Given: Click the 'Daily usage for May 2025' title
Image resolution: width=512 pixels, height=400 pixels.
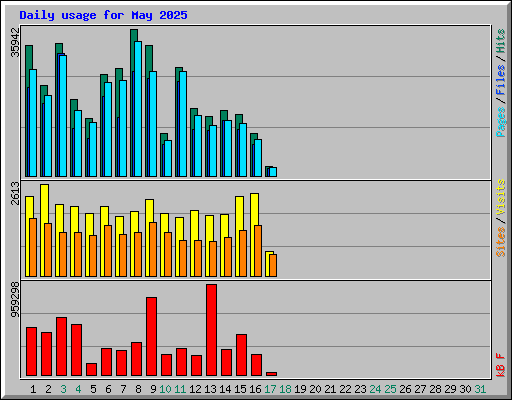Looking at the screenshot, I should (103, 15).
